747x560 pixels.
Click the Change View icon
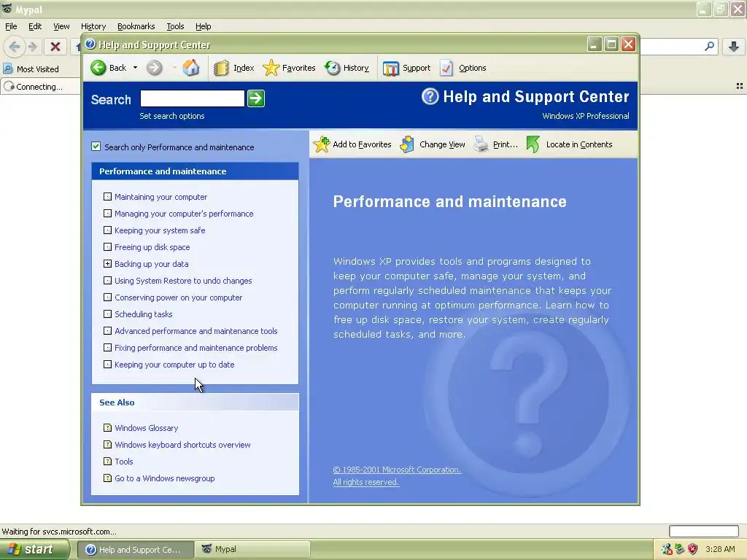click(x=407, y=144)
